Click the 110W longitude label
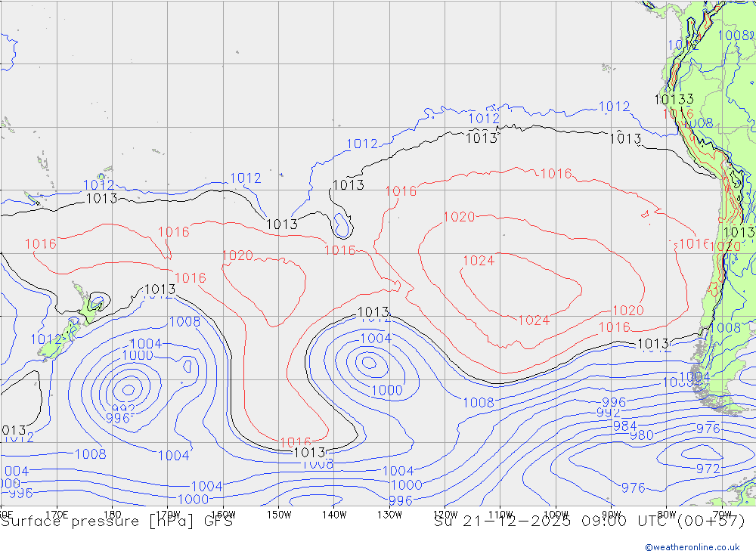 [500, 515]
